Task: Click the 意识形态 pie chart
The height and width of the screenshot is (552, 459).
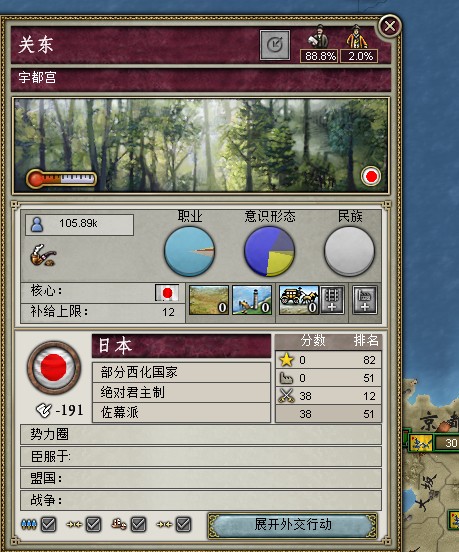Action: point(269,251)
